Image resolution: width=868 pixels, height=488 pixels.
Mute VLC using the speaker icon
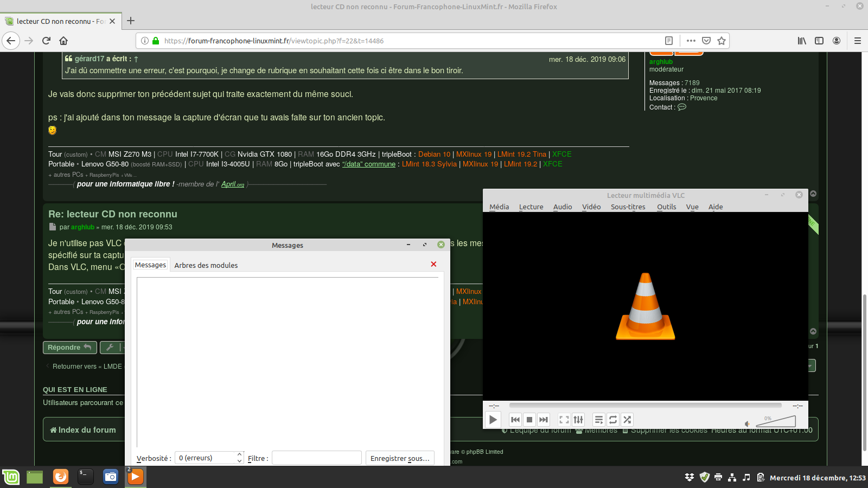tap(748, 424)
